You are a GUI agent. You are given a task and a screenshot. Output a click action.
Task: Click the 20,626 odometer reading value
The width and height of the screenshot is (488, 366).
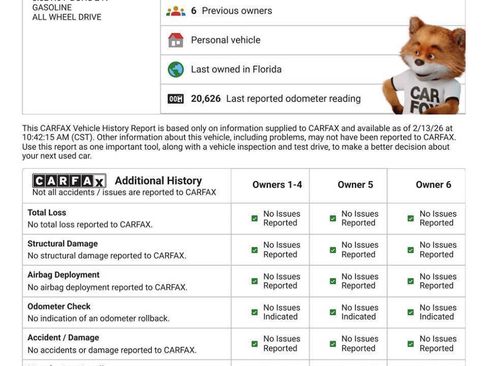pyautogui.click(x=206, y=99)
